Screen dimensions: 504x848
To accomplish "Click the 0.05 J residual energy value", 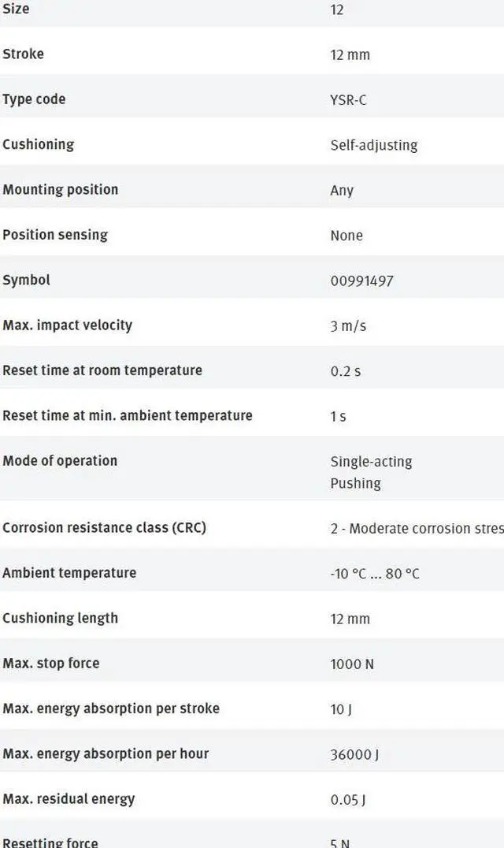I will coord(348,800).
